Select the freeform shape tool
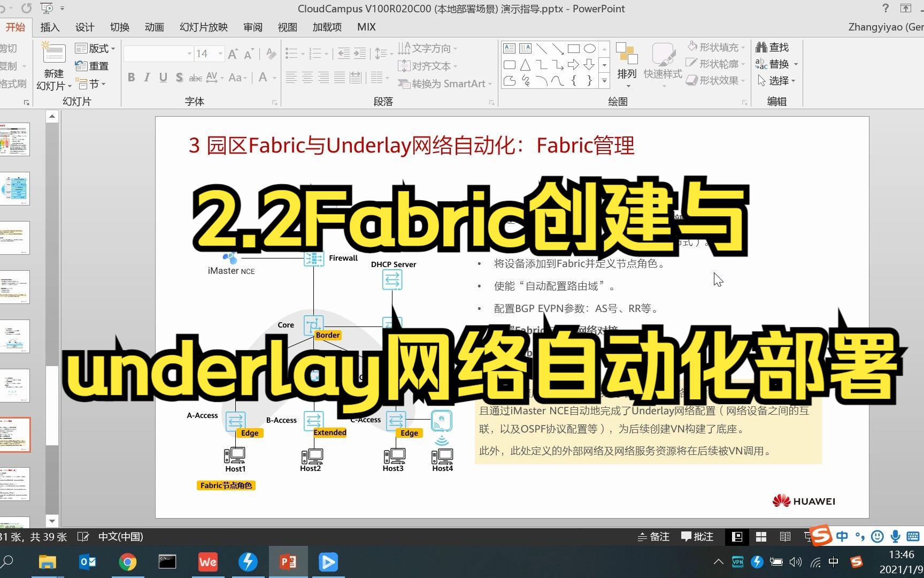The width and height of the screenshot is (924, 578). pos(510,81)
